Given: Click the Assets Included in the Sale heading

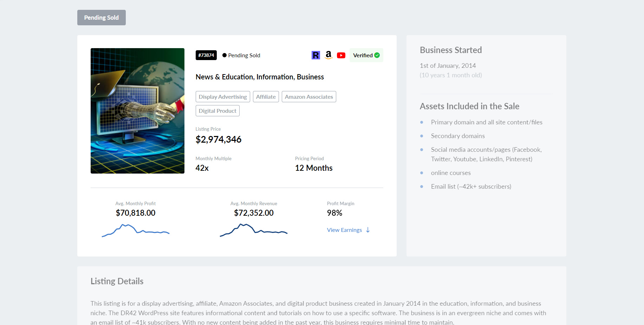Looking at the screenshot, I should click(x=469, y=106).
